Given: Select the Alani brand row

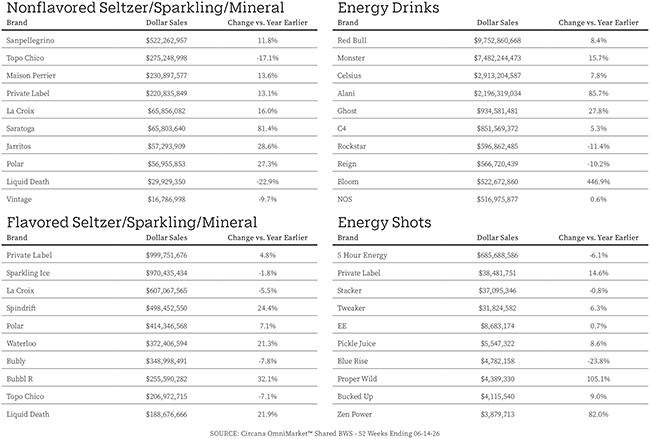Looking at the screenshot, I should point(490,93).
